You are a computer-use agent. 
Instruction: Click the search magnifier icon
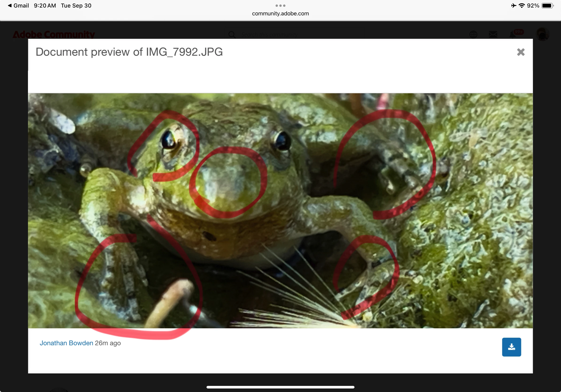coord(232,35)
